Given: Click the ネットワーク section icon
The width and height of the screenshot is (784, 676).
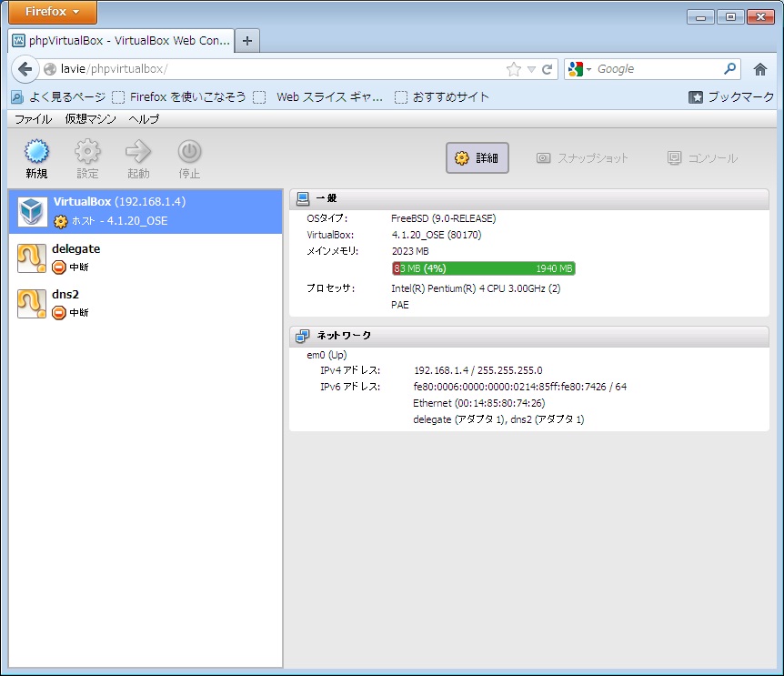Looking at the screenshot, I should pos(303,336).
